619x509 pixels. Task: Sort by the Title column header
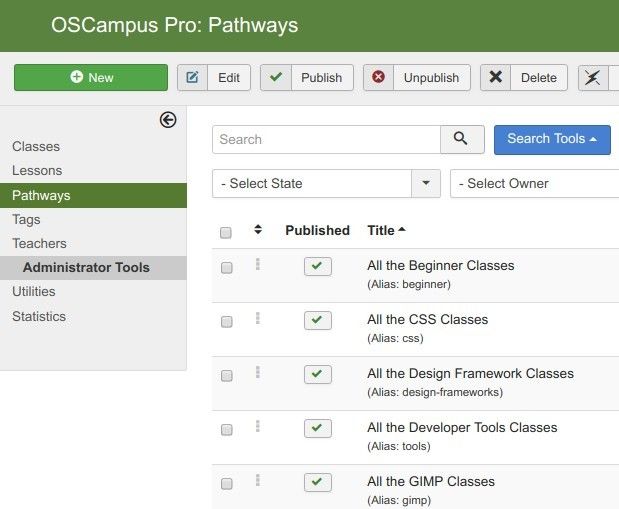386,230
